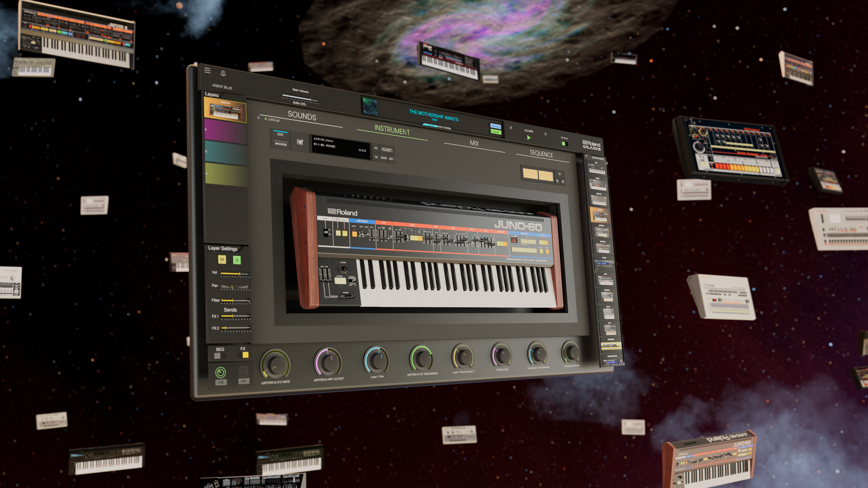Toggle the layer Solo (S) button

(237, 260)
